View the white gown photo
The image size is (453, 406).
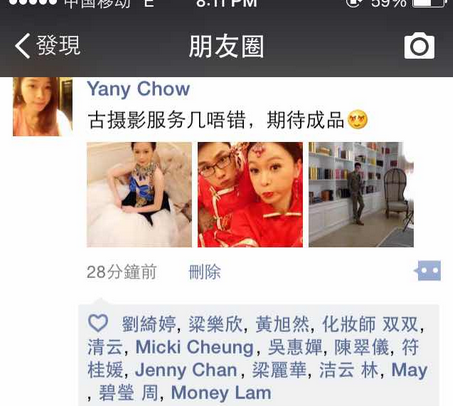click(139, 195)
